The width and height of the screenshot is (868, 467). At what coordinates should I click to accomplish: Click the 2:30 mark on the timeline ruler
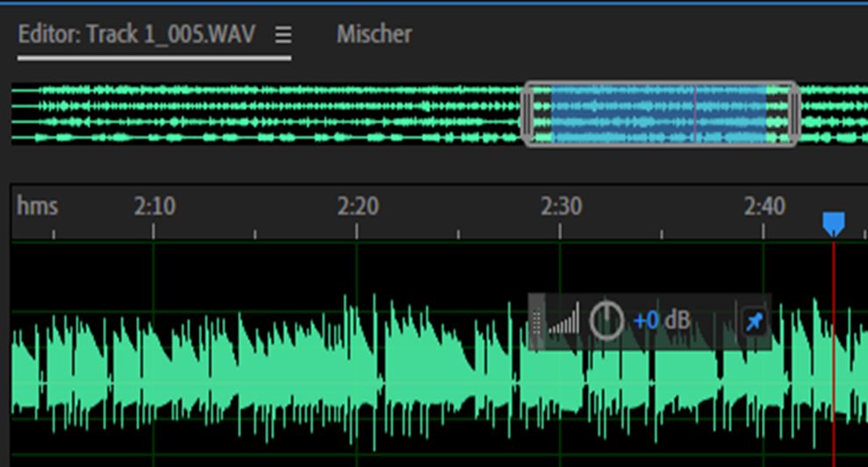click(561, 206)
